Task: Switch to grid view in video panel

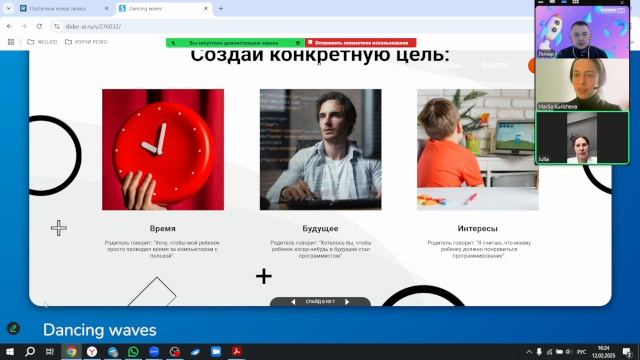Action: [x=576, y=2]
